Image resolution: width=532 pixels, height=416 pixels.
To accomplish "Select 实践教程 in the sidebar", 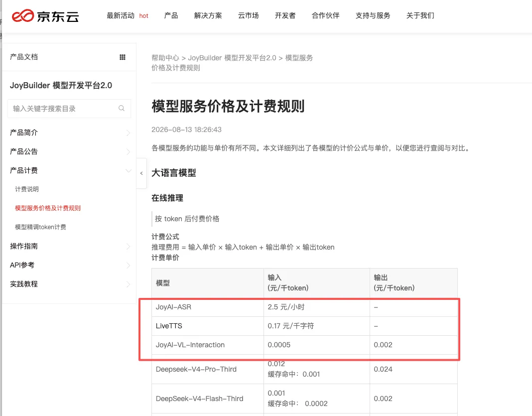I will 24,284.
